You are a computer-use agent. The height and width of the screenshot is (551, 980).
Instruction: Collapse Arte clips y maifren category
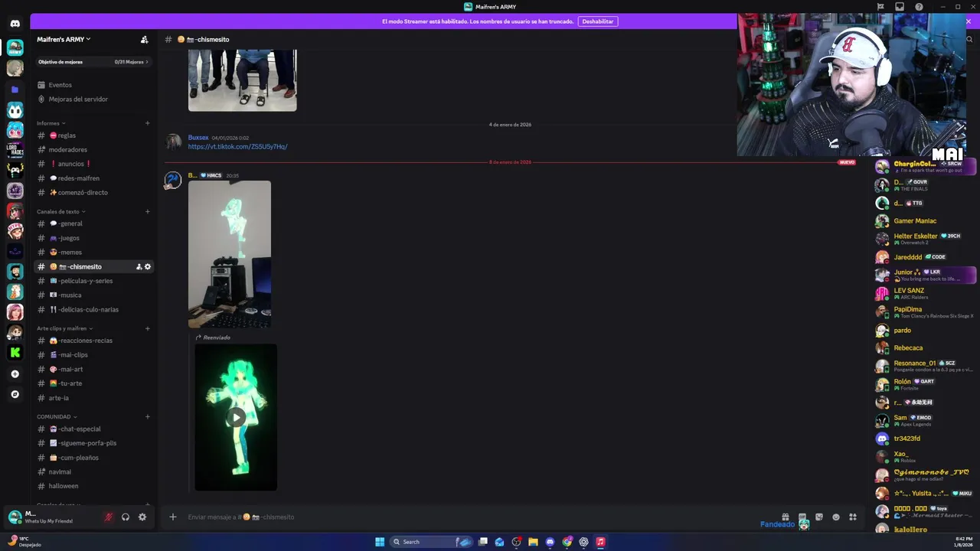click(x=64, y=328)
